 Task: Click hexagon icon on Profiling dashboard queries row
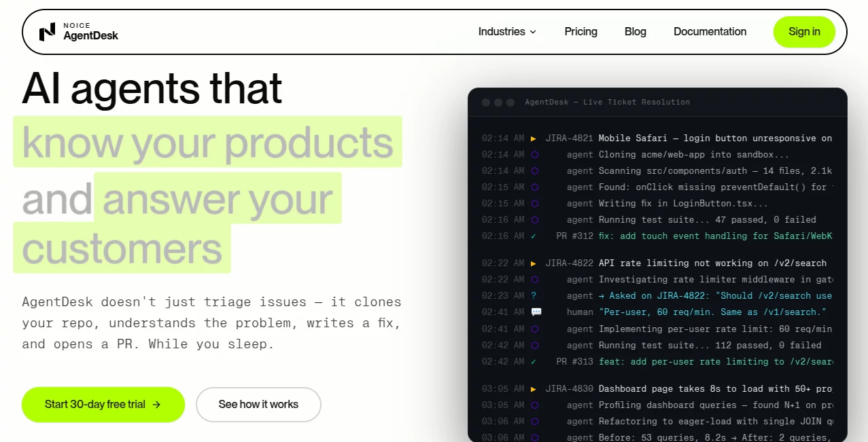click(534, 405)
